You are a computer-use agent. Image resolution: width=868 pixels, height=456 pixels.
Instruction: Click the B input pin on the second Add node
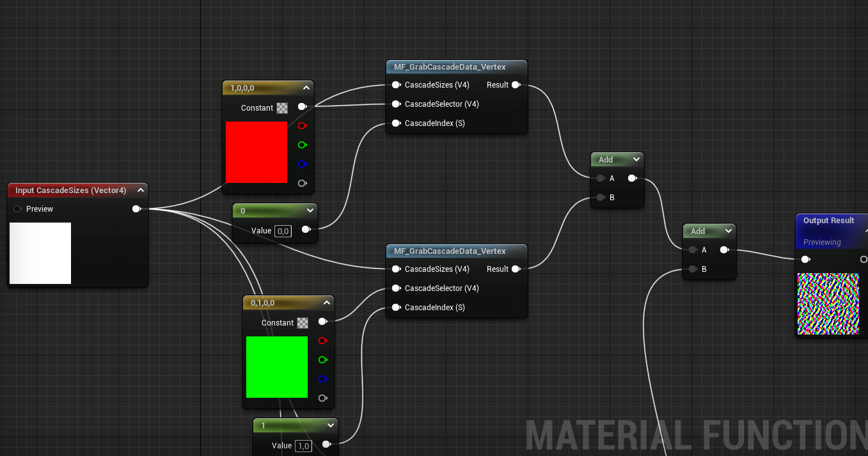[x=693, y=269]
